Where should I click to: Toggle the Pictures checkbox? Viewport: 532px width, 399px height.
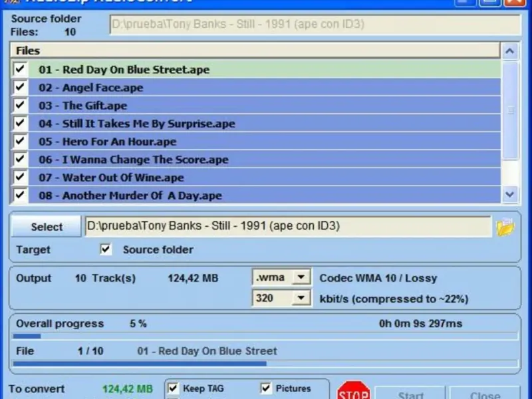point(265,388)
